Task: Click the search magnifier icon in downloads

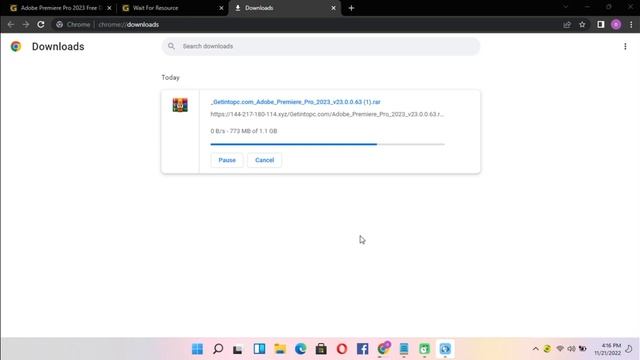Action: (x=171, y=46)
